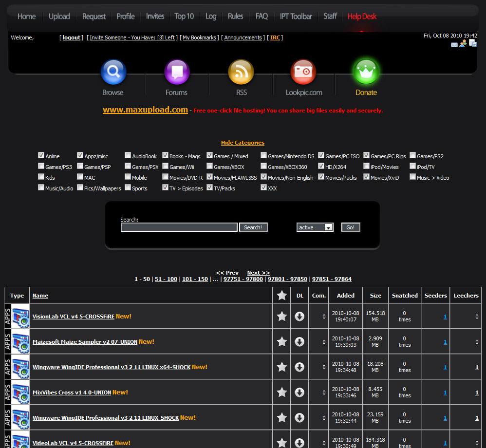Uncheck the Books - Mags checkbox
Image resolution: width=486 pixels, height=448 pixels.
[165, 155]
